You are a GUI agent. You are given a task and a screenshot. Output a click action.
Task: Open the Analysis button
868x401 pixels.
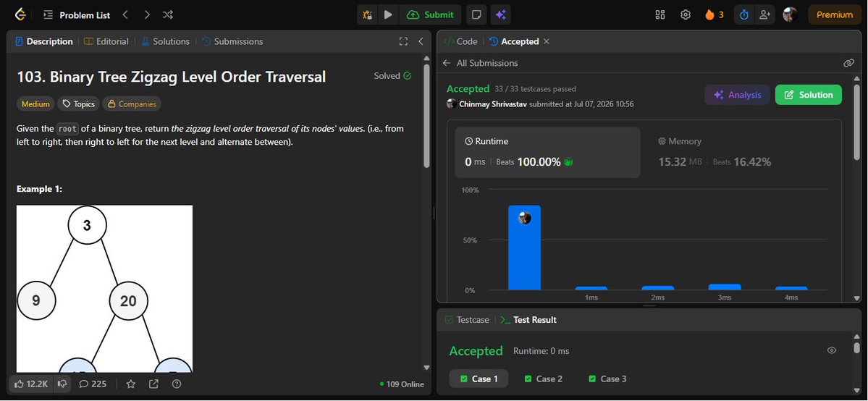point(738,95)
